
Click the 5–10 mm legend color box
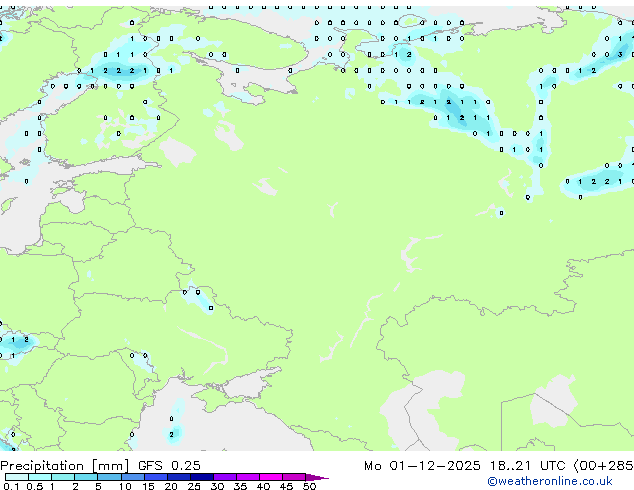pyautogui.click(x=109, y=477)
